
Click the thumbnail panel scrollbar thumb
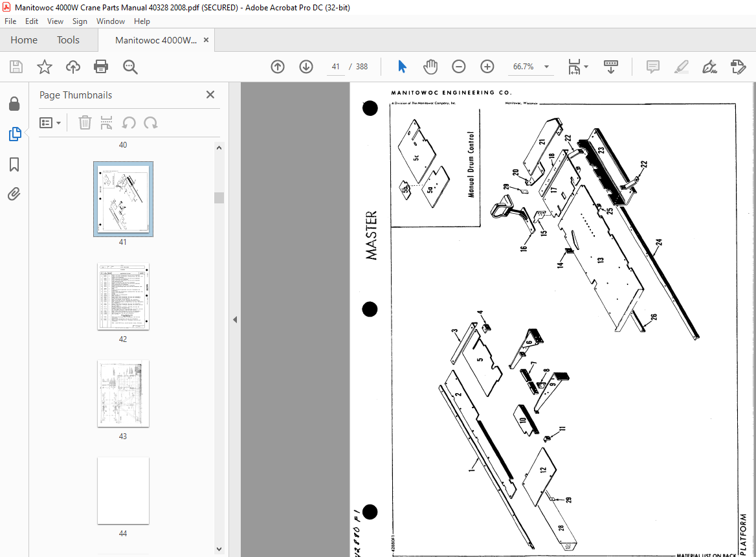(x=219, y=198)
